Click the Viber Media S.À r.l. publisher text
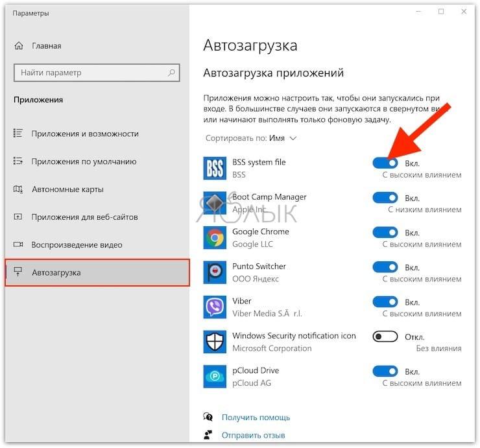The height and width of the screenshot is (448, 480). pos(267,313)
